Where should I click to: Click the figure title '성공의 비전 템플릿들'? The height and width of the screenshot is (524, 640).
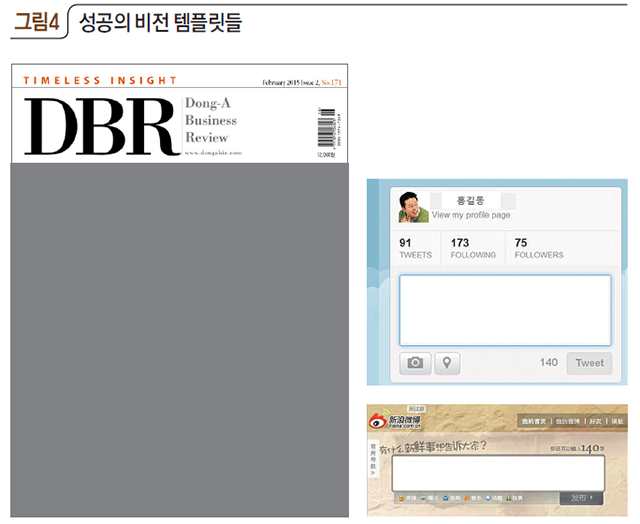pyautogui.click(x=160, y=22)
